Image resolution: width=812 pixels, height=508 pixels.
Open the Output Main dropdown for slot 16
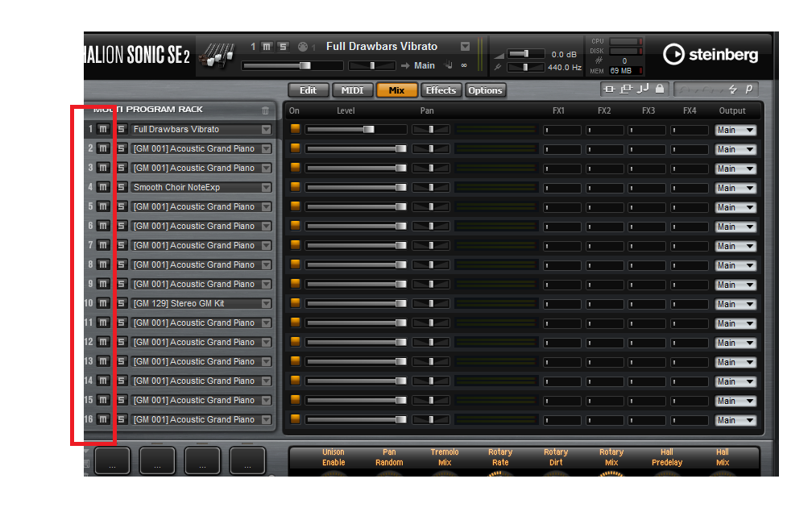(735, 420)
